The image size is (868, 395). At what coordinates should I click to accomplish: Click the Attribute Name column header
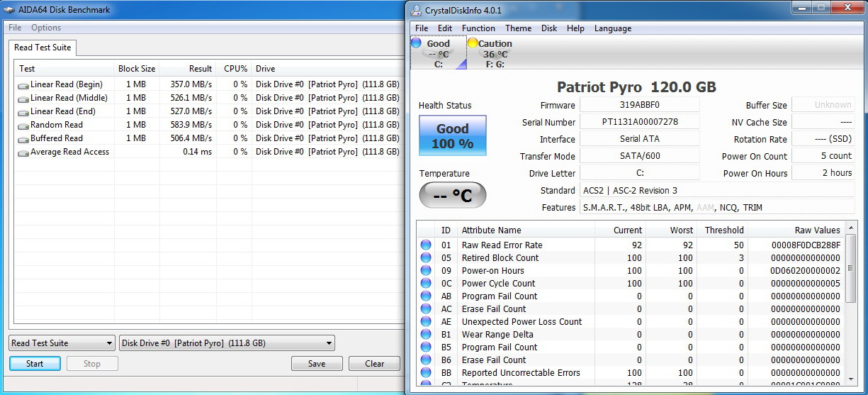click(x=526, y=230)
